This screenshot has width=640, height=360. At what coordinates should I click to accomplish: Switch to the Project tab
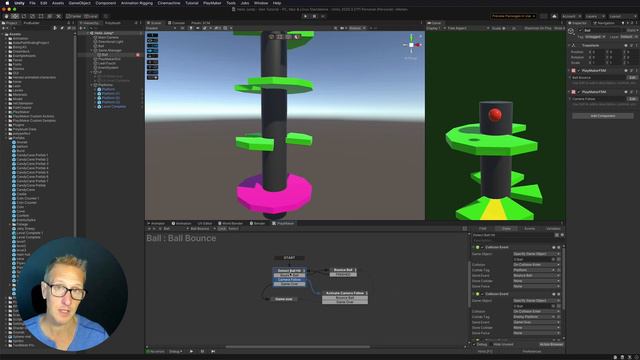coord(10,23)
